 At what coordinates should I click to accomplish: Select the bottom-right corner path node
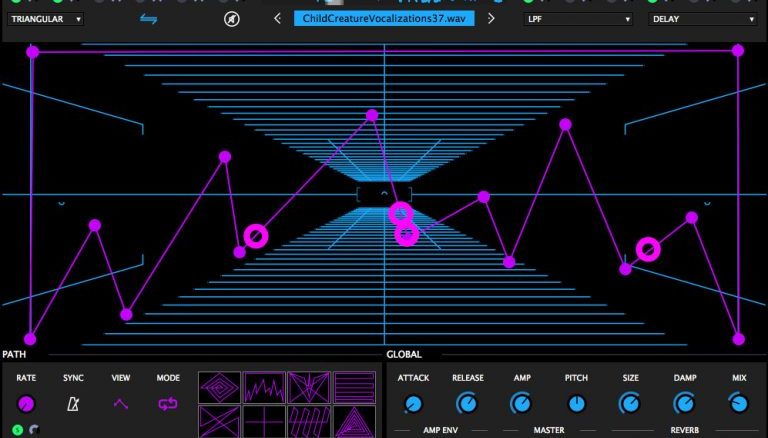point(739,339)
